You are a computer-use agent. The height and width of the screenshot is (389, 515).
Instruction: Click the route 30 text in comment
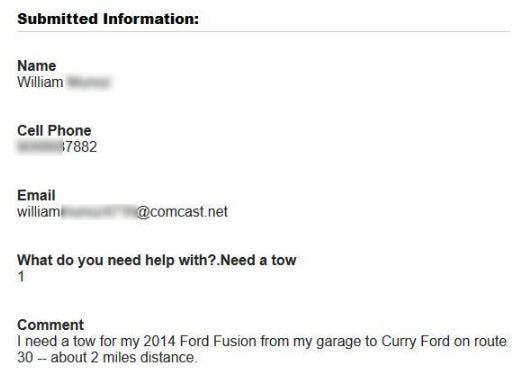(262, 349)
